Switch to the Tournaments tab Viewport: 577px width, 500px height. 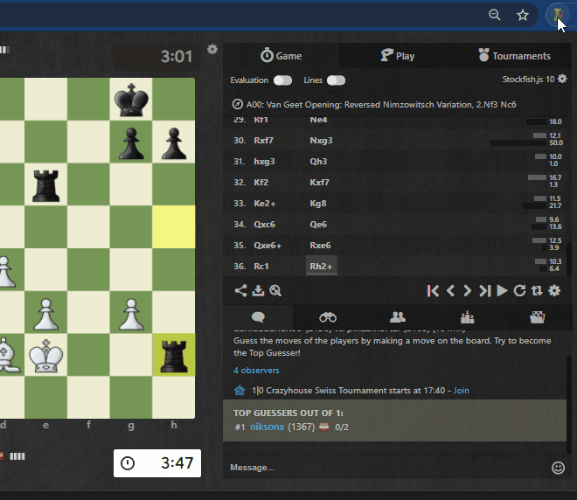(514, 56)
